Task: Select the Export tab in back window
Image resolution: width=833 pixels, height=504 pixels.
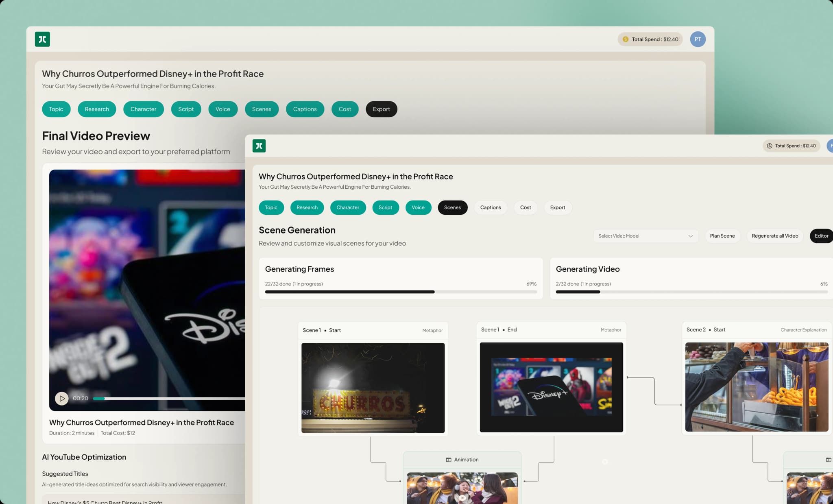Action: [x=381, y=109]
